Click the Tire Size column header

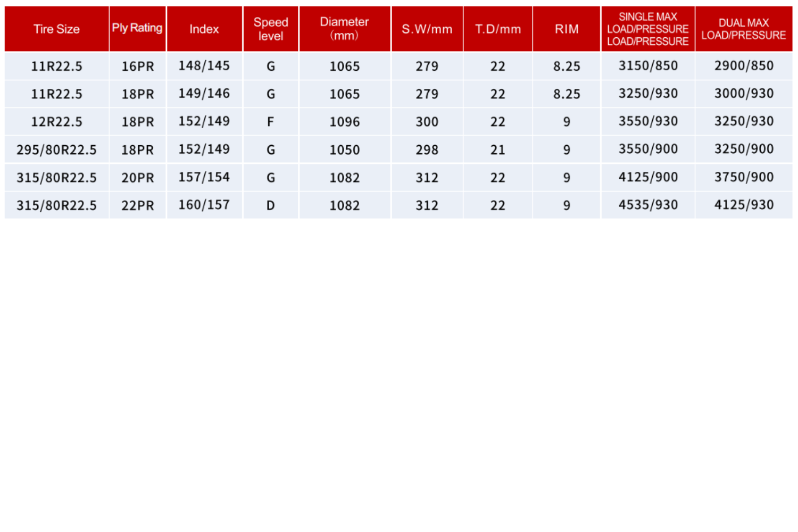[56, 29]
